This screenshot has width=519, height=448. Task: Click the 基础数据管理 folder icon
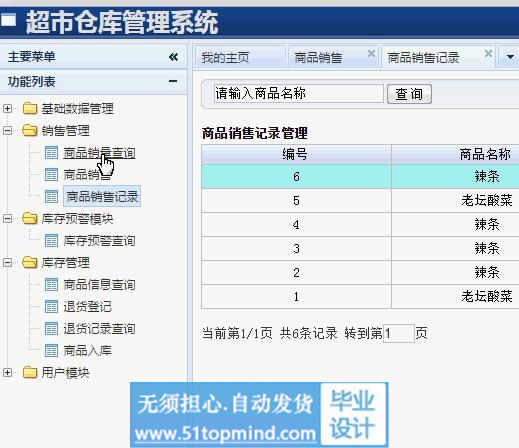point(30,108)
